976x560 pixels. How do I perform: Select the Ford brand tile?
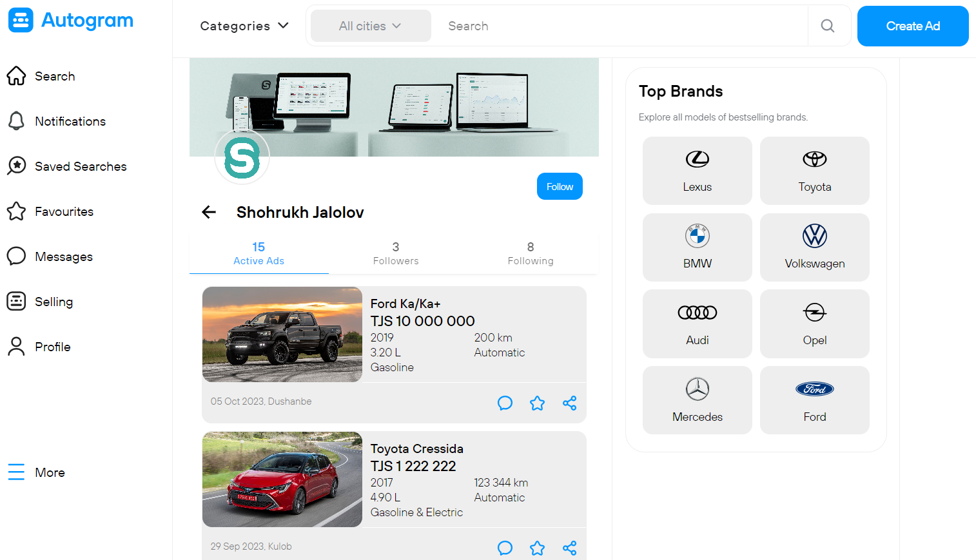(x=815, y=400)
